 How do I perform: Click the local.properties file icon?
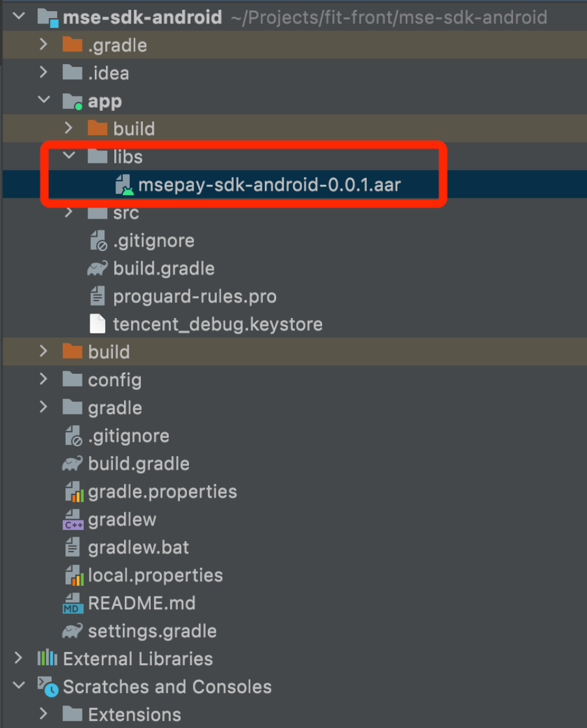click(73, 576)
